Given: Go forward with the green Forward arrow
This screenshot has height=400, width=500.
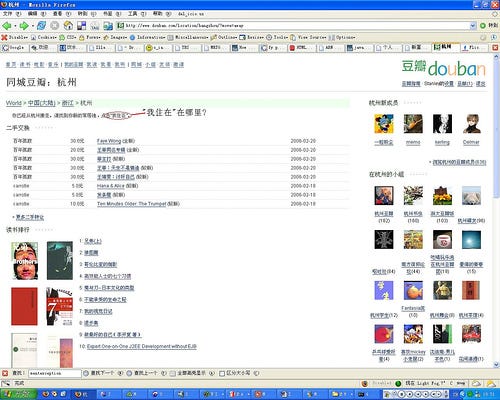Looking at the screenshot, I should tap(24, 25).
